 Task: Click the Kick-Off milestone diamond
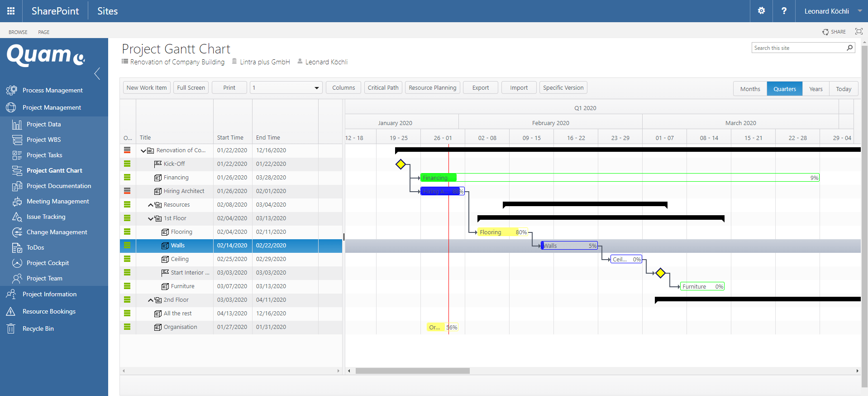coord(401,164)
